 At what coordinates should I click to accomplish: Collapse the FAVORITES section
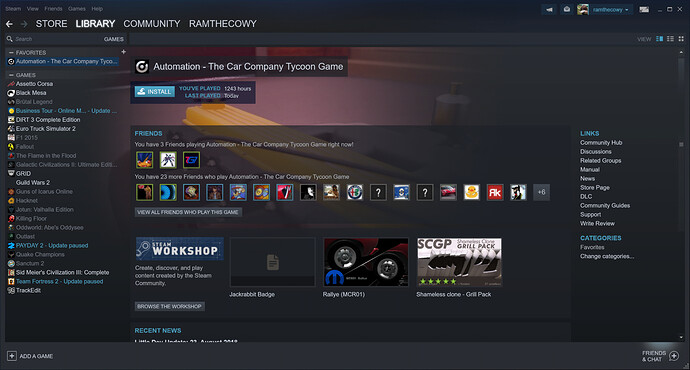[11, 52]
